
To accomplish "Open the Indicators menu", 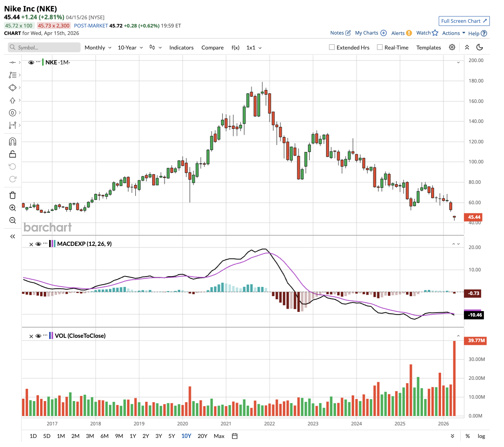I will tap(181, 48).
